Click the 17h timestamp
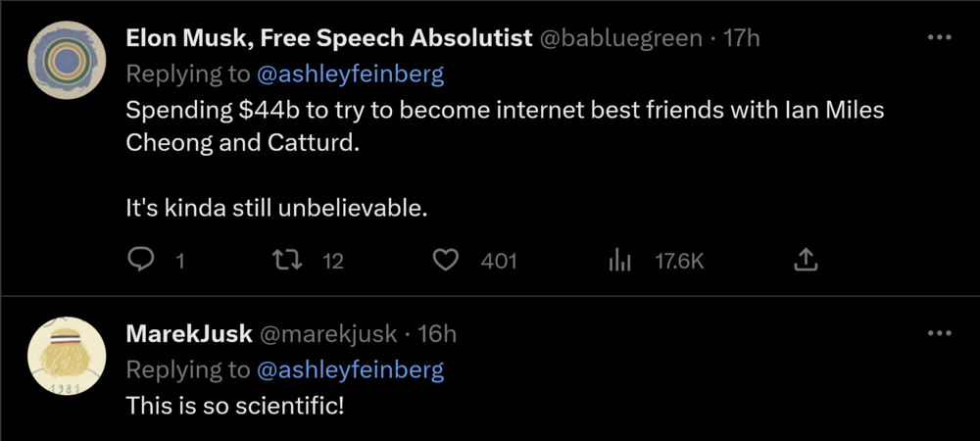Screen dimensions: 980x441 coord(741,38)
